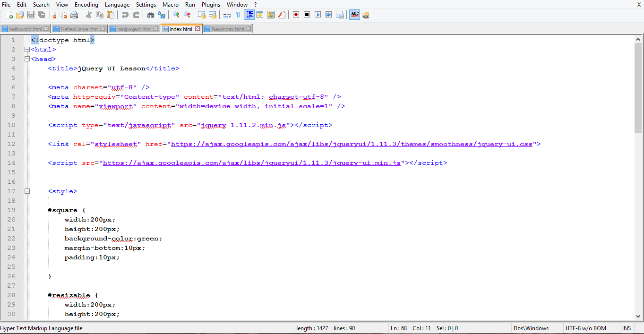Open the Encoding menu
644x334 pixels.
pos(86,4)
